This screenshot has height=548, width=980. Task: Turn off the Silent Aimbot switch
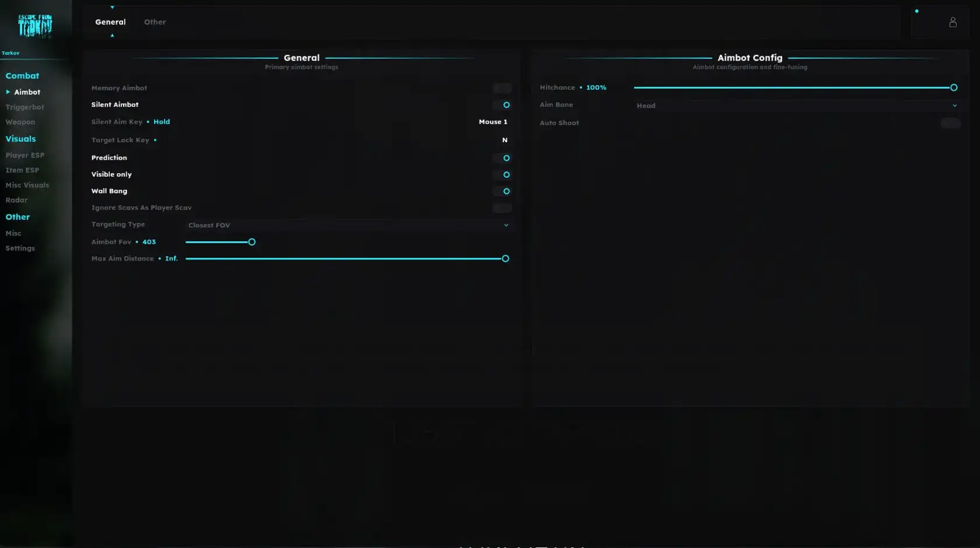502,105
